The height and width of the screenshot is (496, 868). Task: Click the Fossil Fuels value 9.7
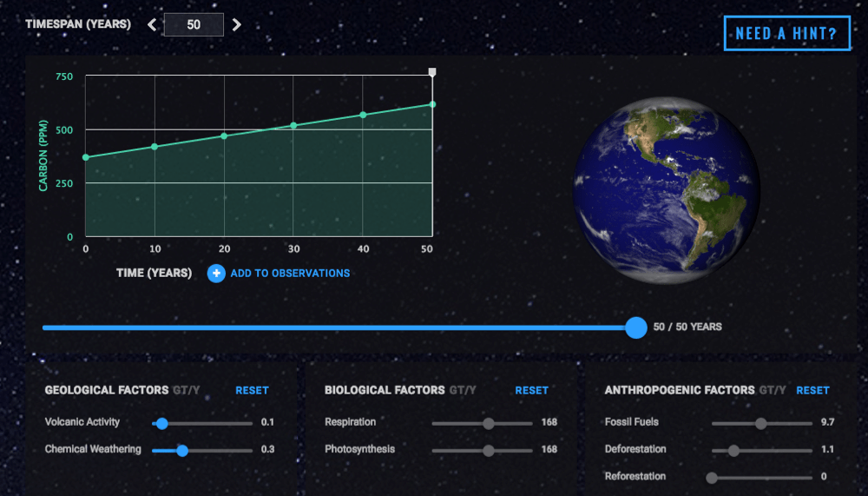(x=827, y=422)
